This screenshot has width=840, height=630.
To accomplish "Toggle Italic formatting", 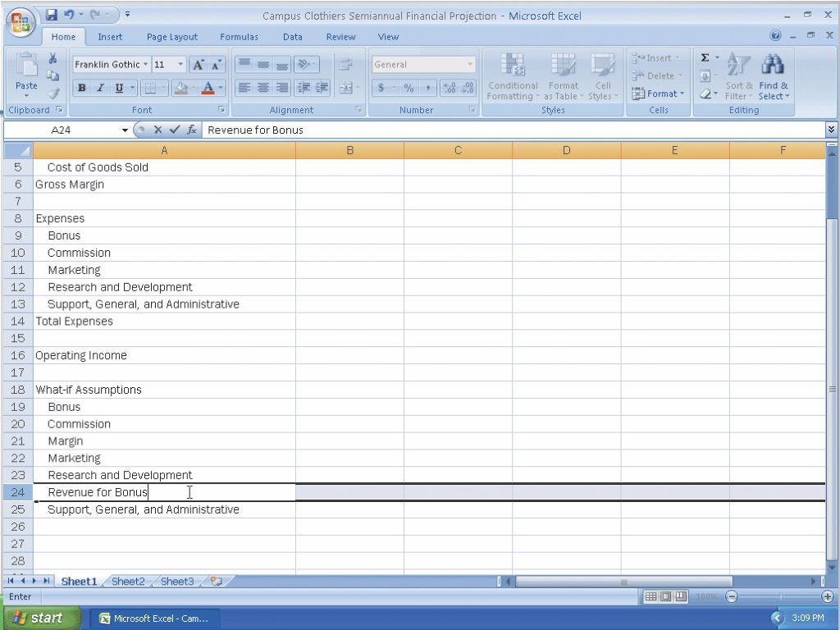I will coord(100,88).
